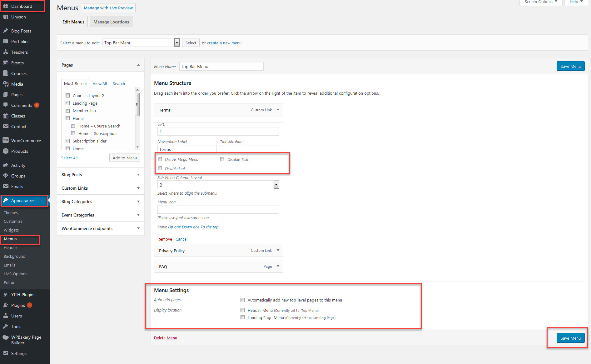Open the Sub Menu Column Layout dropdown
Screen dimensions: 591x364
coord(218,185)
